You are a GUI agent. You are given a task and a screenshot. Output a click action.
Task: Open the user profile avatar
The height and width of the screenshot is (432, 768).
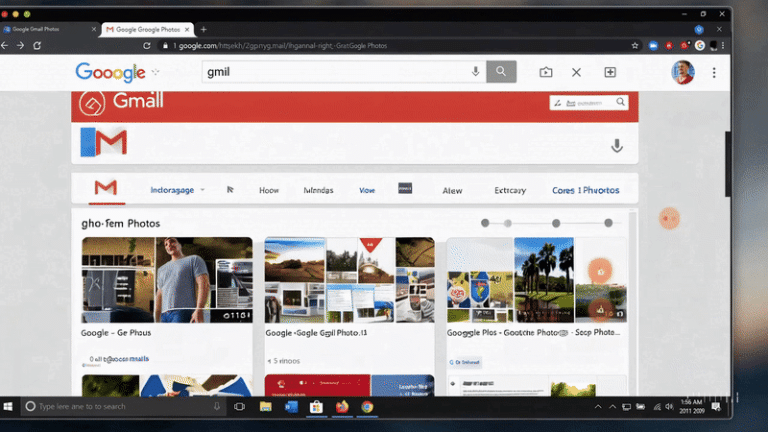(683, 72)
